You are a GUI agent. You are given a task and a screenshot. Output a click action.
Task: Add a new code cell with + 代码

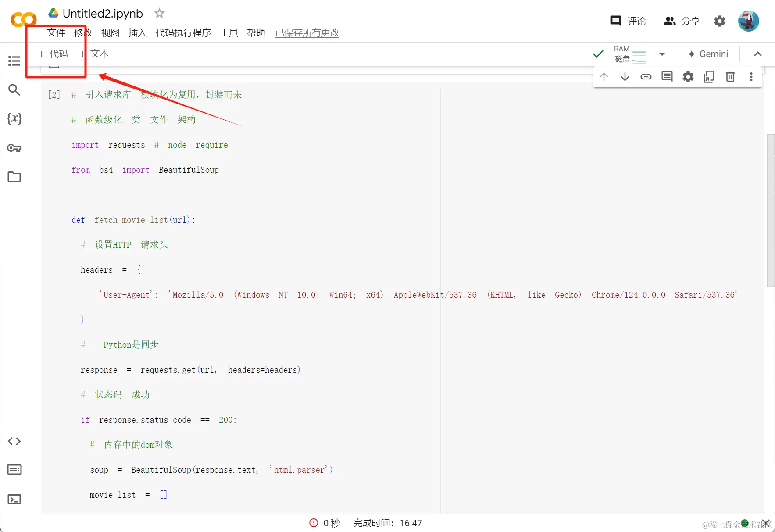tap(53, 54)
